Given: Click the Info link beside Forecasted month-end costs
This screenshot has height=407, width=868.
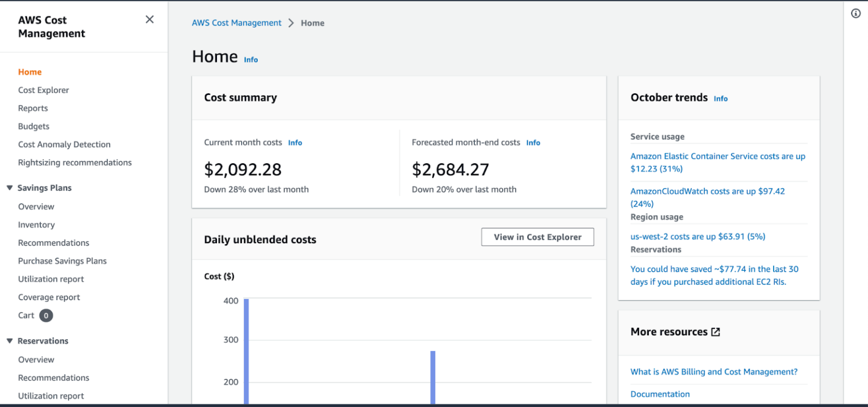Looking at the screenshot, I should [533, 142].
